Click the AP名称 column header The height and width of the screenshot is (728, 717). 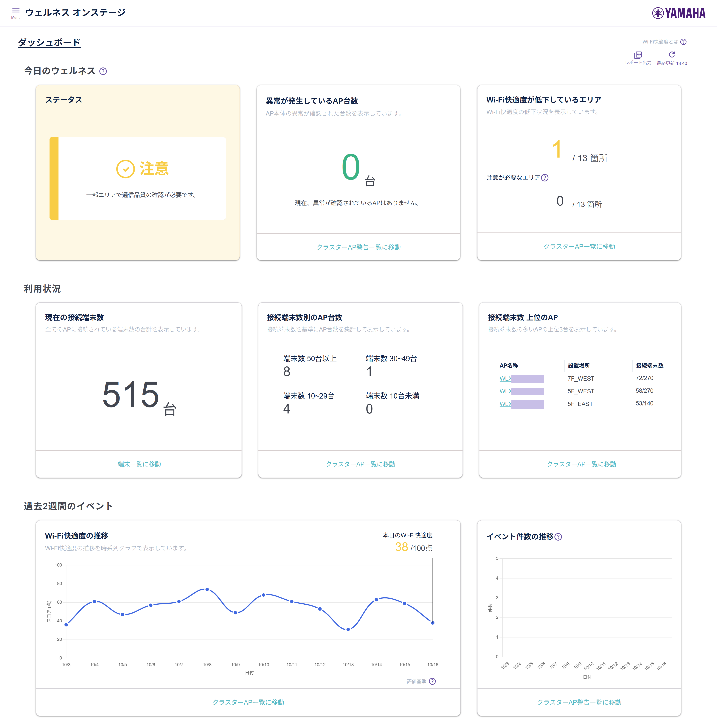coord(509,365)
